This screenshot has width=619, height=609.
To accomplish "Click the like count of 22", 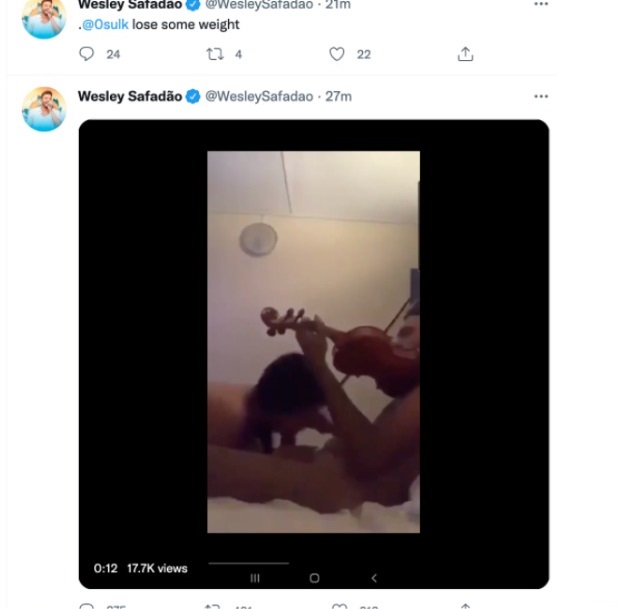I will 363,55.
